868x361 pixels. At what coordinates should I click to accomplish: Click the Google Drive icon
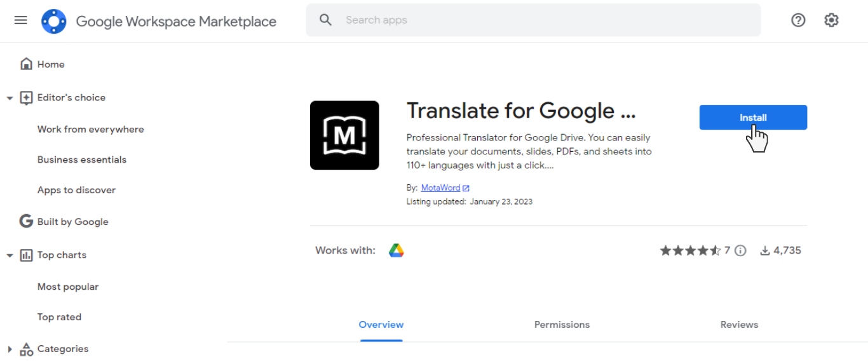(397, 250)
